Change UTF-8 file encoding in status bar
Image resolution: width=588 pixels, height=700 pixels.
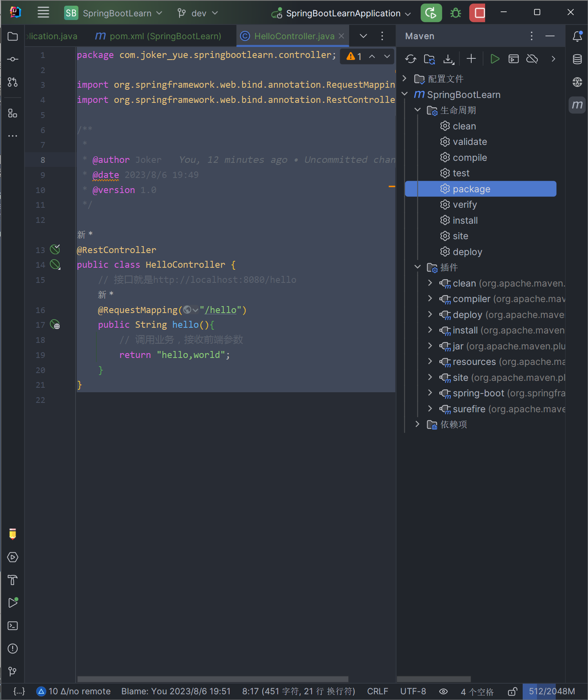click(413, 691)
